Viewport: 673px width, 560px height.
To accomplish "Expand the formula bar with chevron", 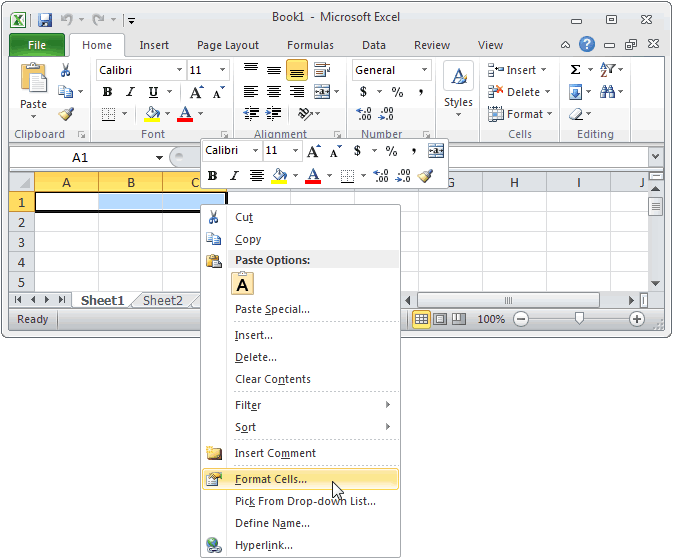I will point(655,157).
